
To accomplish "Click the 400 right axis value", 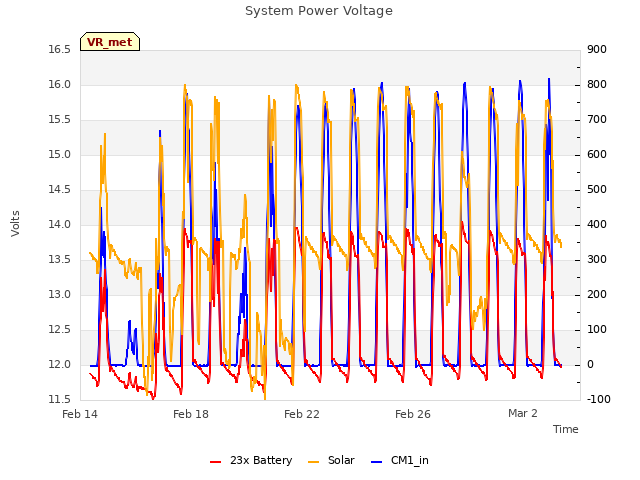I will tap(597, 224).
